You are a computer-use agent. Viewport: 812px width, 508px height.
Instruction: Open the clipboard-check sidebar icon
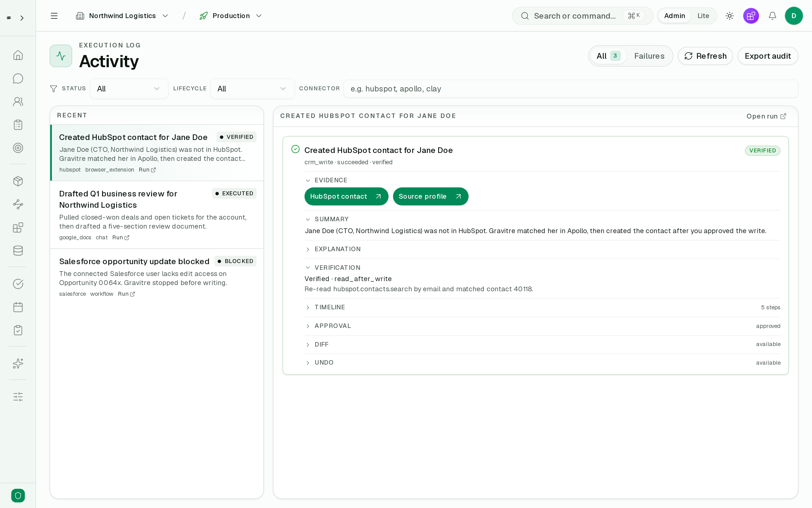(x=18, y=330)
